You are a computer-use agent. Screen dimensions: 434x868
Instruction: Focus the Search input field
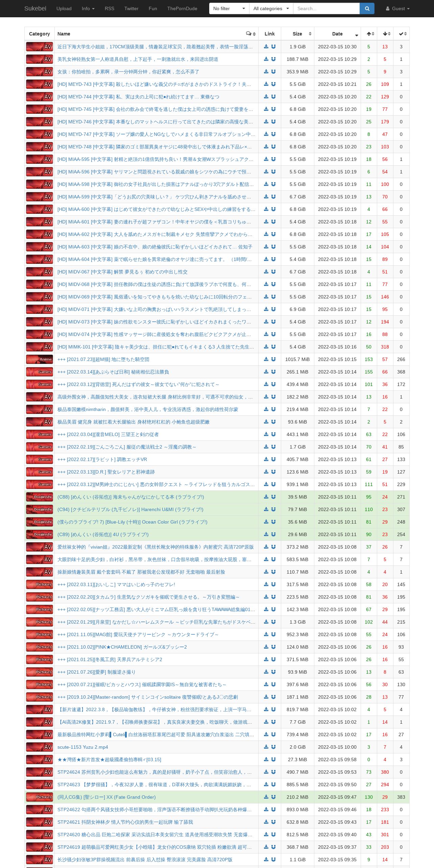326,8
